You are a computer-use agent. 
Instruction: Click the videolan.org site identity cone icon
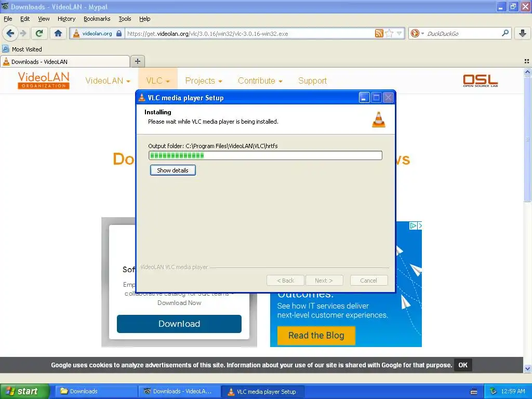coord(76,33)
